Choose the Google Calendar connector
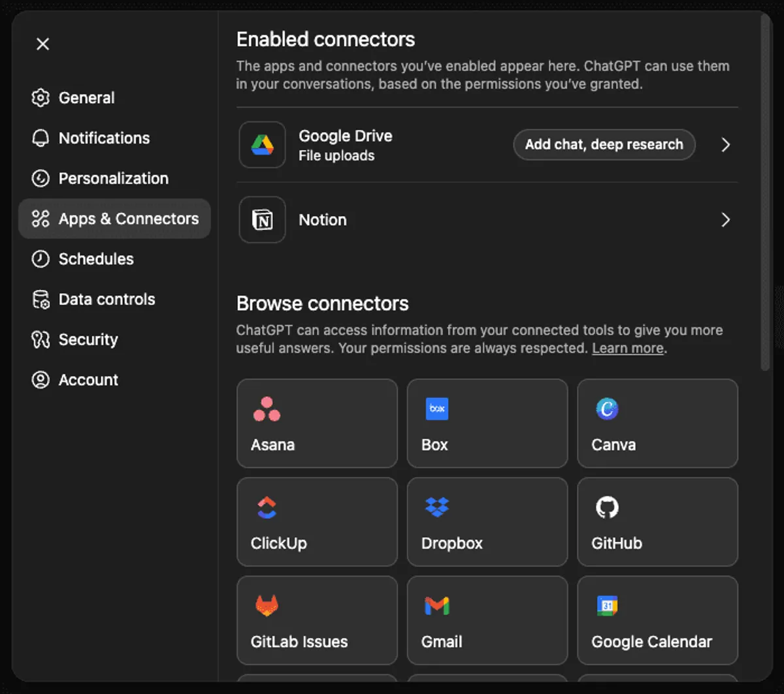This screenshot has width=784, height=694. point(657,620)
